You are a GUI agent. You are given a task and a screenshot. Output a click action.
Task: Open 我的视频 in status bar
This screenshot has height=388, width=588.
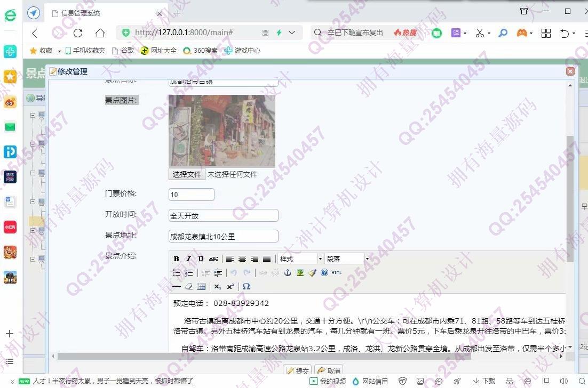tap(328, 381)
